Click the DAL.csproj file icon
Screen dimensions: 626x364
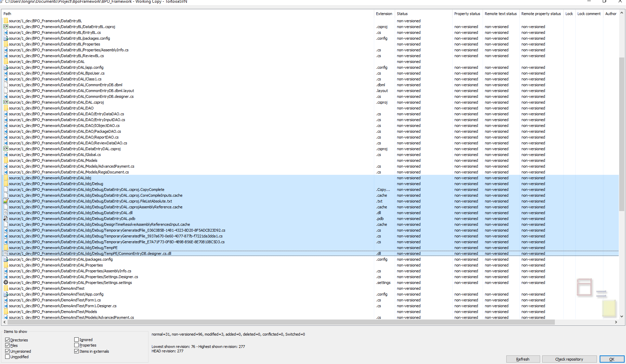pyautogui.click(x=6, y=102)
